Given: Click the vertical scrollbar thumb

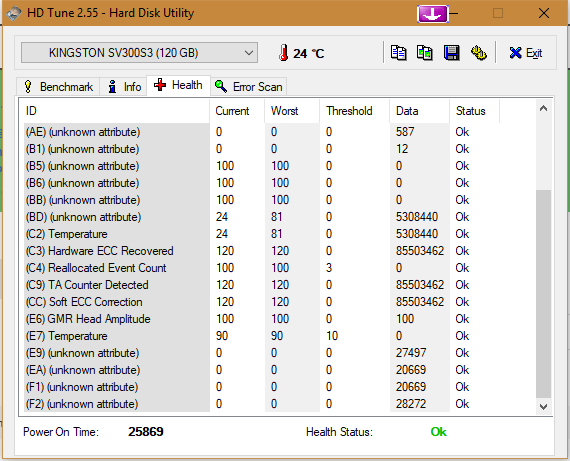Looking at the screenshot, I should [543, 294].
